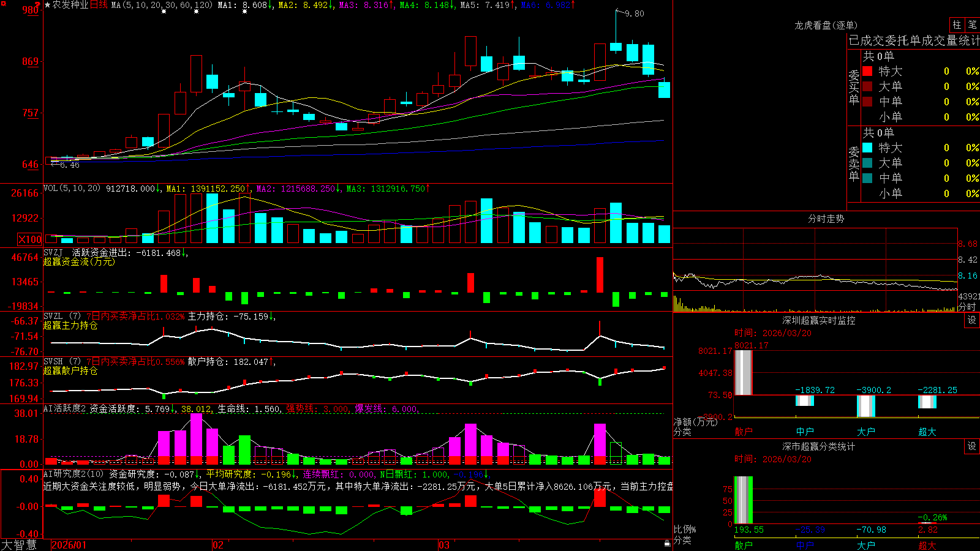
Task: Switch to 柱 bar view in 龙虎看盘
Action: 957,24
